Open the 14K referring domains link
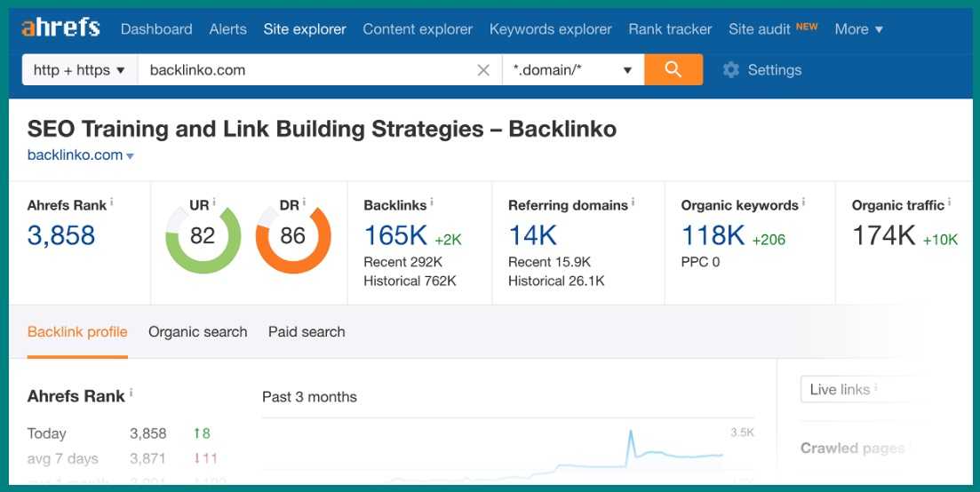The image size is (980, 492). (532, 235)
